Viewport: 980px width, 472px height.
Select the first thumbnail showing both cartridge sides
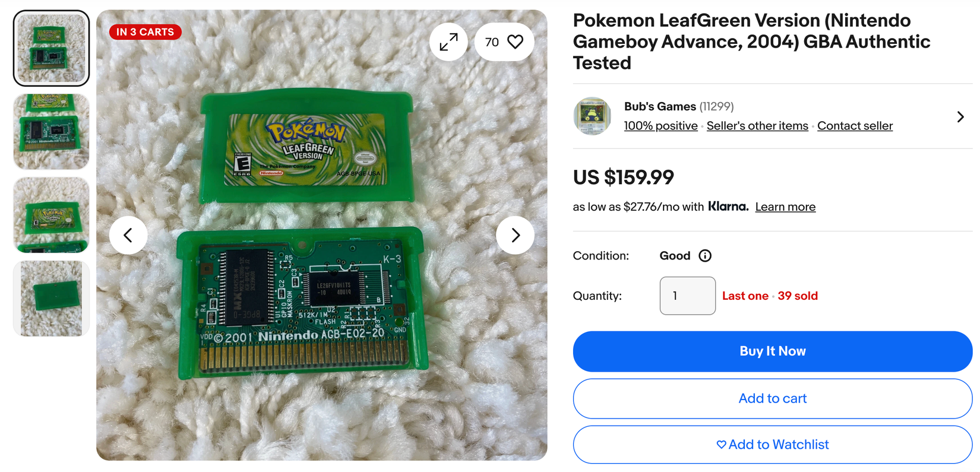click(50, 47)
